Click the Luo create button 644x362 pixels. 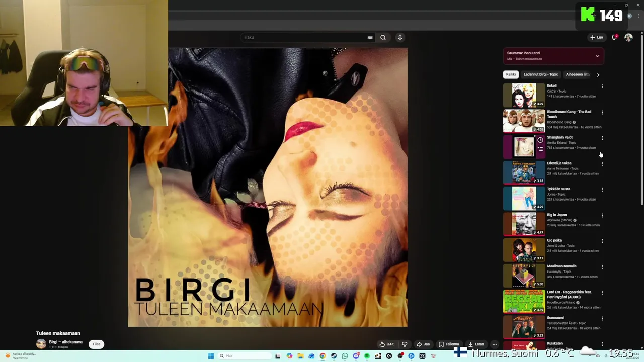[x=597, y=37]
